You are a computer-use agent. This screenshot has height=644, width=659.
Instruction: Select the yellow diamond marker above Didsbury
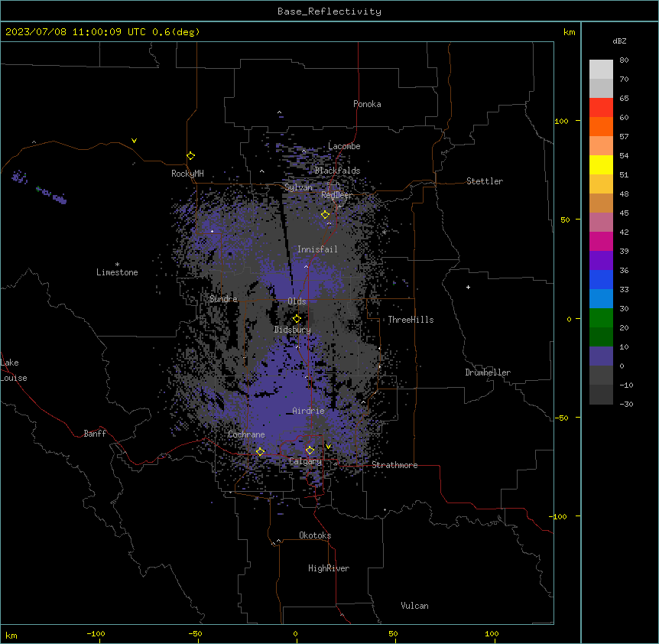point(297,318)
